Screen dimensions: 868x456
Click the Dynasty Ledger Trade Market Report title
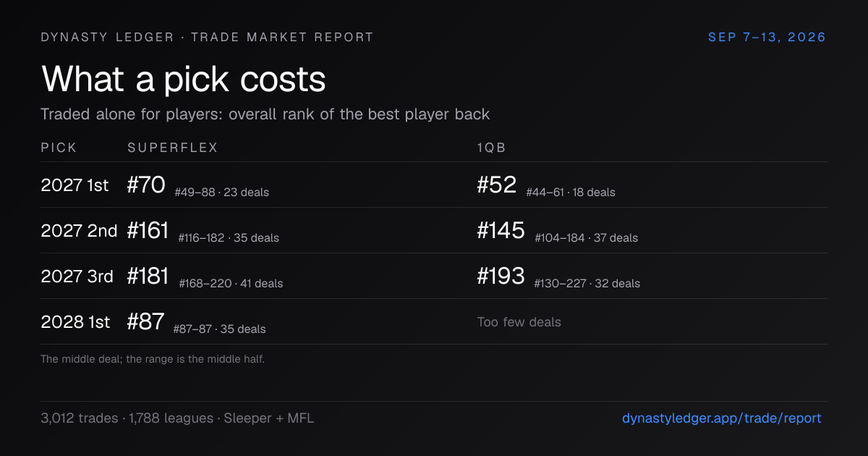[x=207, y=37]
